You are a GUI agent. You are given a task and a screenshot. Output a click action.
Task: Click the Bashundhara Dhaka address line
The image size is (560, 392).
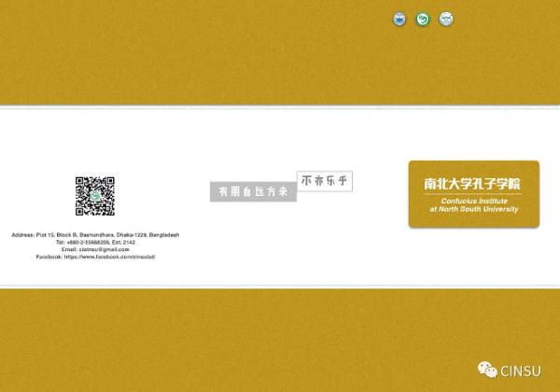click(x=95, y=234)
